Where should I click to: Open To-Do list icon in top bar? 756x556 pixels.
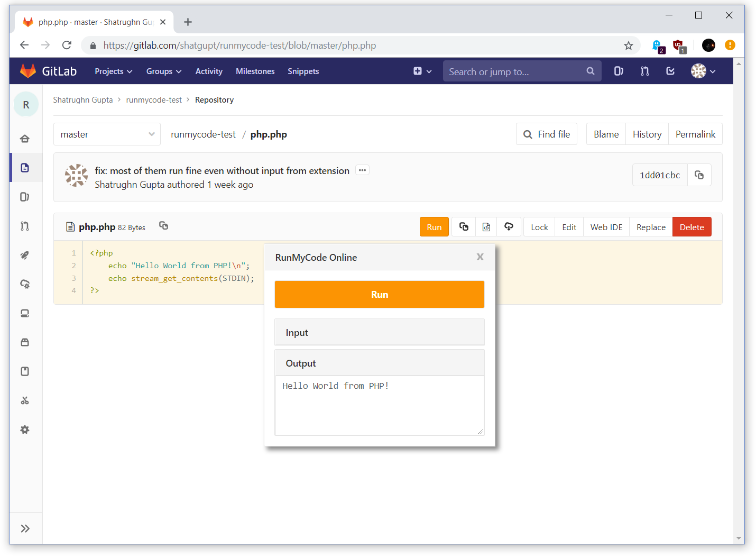[670, 71]
